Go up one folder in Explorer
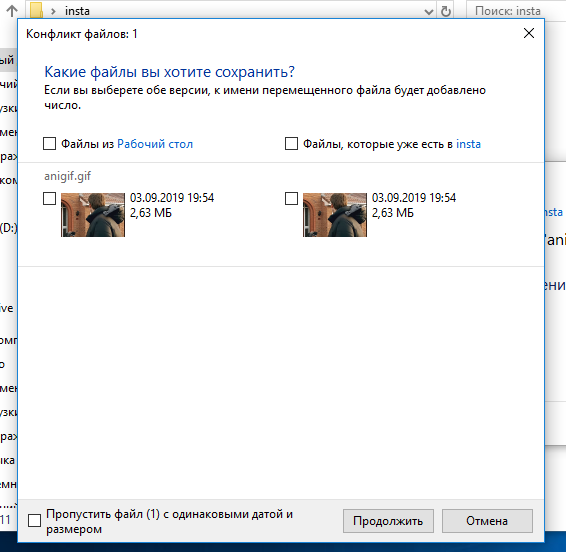 [12, 11]
